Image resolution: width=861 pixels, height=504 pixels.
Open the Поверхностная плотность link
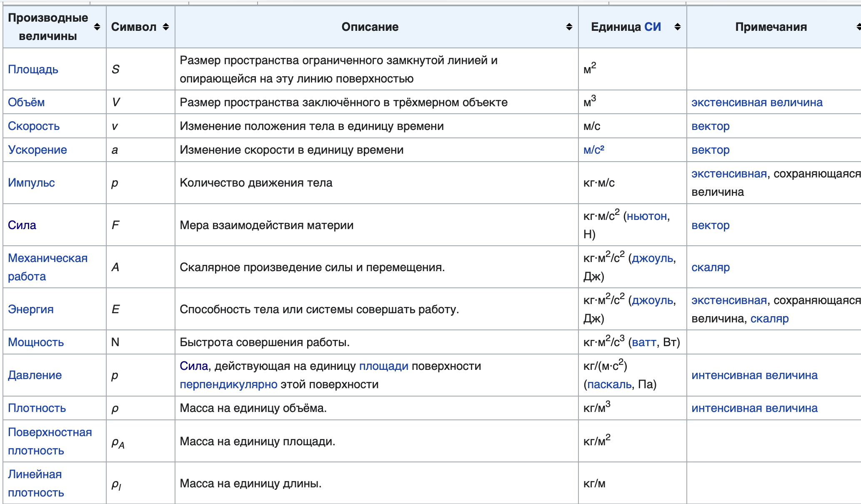50,441
